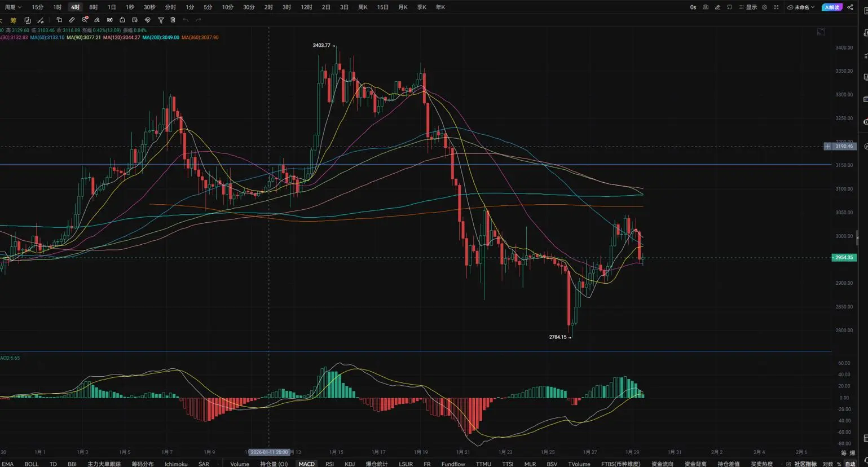Image resolution: width=868 pixels, height=467 pixels.
Task: Select the 30秒 timeframe
Action: tap(149, 7)
